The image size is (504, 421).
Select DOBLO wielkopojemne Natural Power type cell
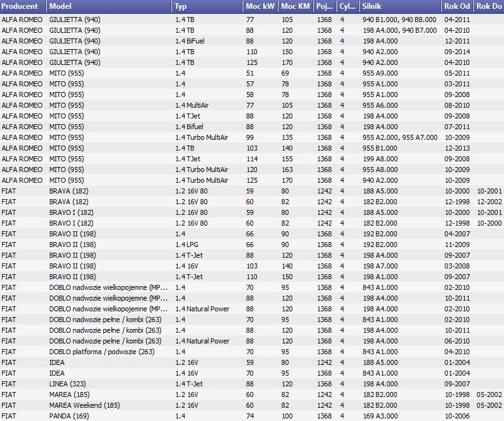(x=202, y=309)
